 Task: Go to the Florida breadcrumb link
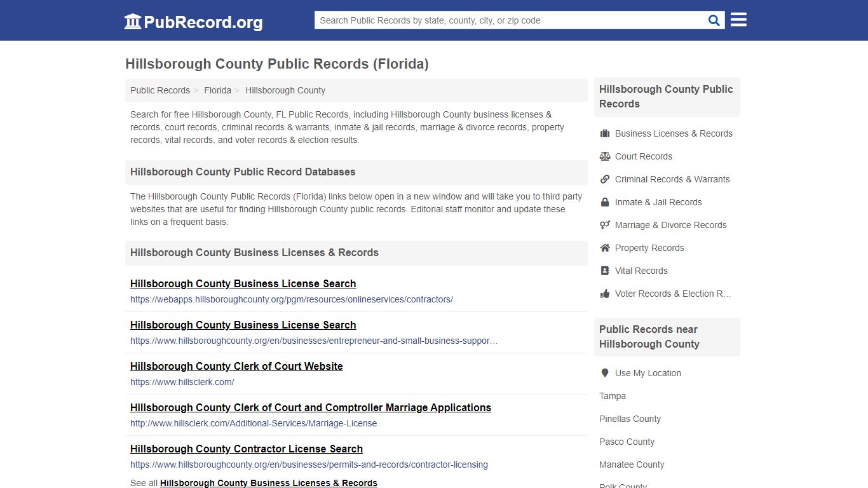coord(217,90)
